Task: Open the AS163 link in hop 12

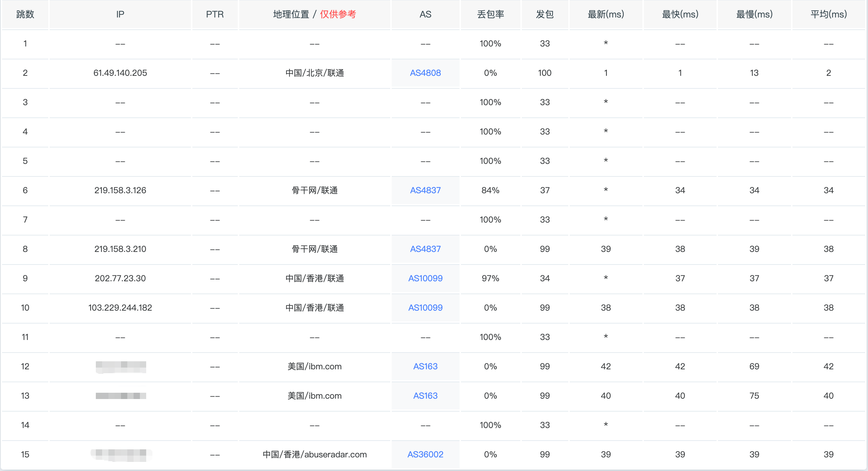Action: tap(425, 367)
